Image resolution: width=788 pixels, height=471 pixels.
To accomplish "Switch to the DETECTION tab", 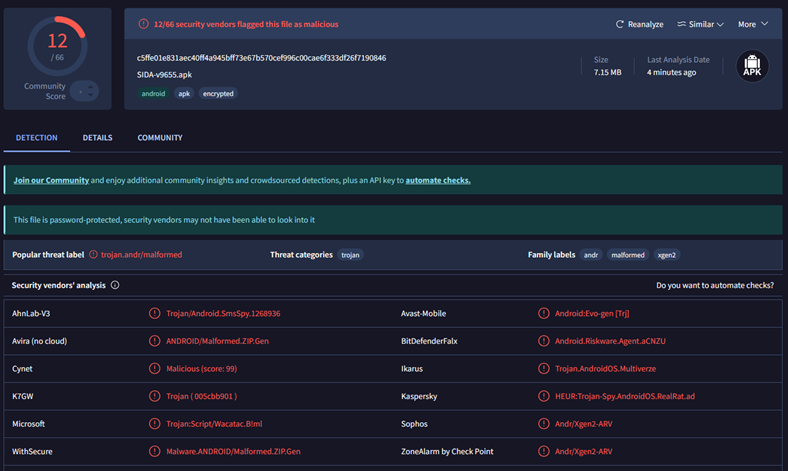I will click(36, 138).
